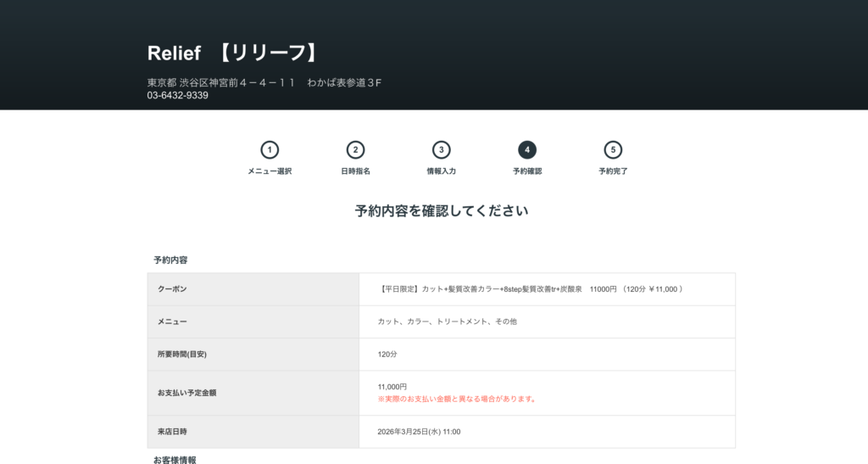Select the 日時指名 step label
This screenshot has height=464, width=868.
(355, 171)
